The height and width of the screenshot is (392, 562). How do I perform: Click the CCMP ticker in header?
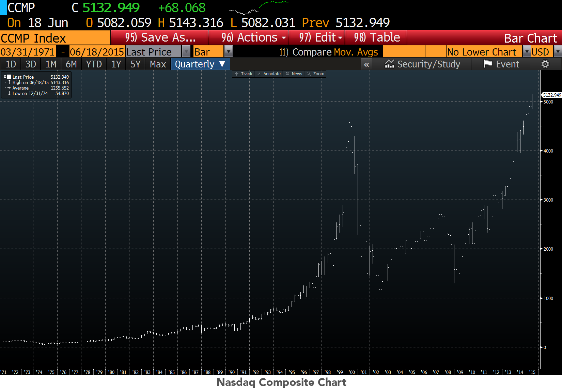click(21, 7)
